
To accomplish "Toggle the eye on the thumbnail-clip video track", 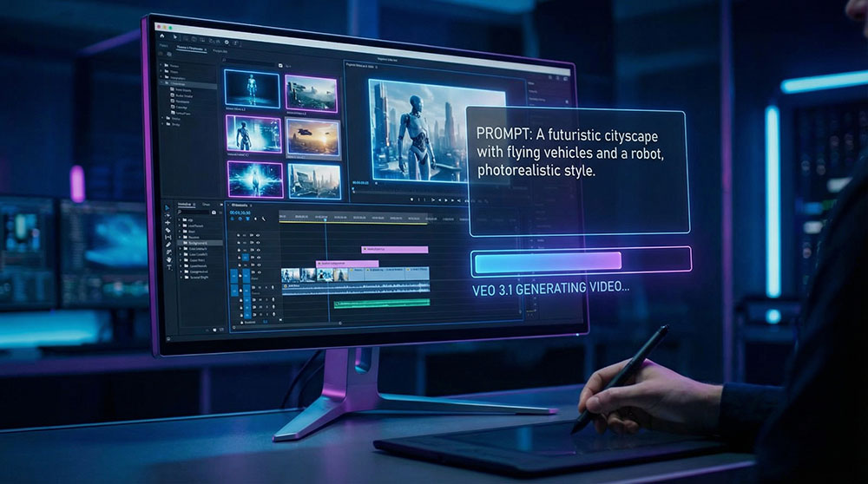I will coord(259,272).
